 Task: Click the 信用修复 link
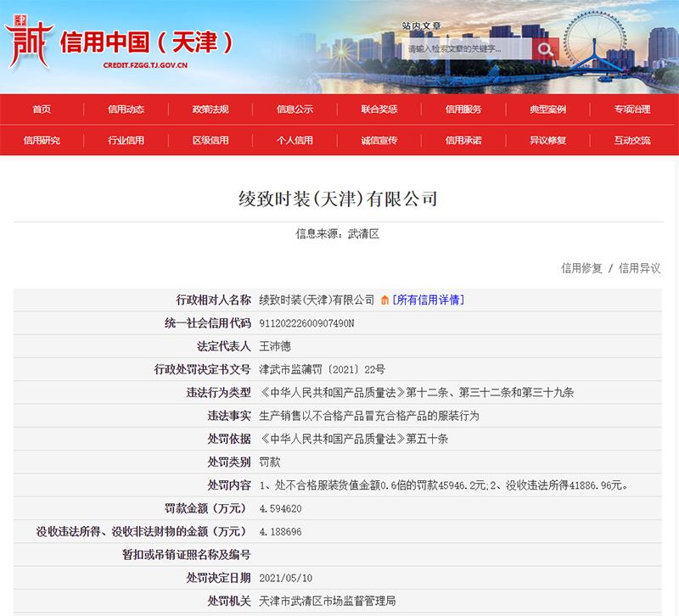(581, 268)
